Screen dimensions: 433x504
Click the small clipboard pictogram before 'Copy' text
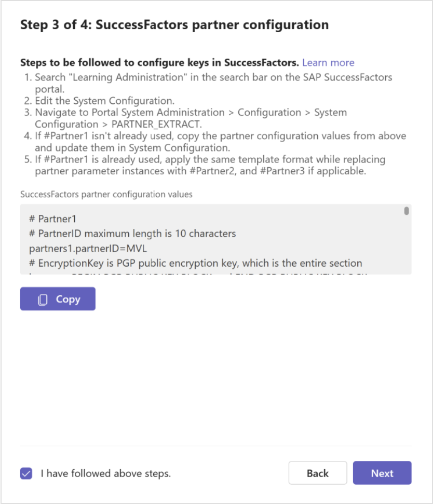(43, 298)
